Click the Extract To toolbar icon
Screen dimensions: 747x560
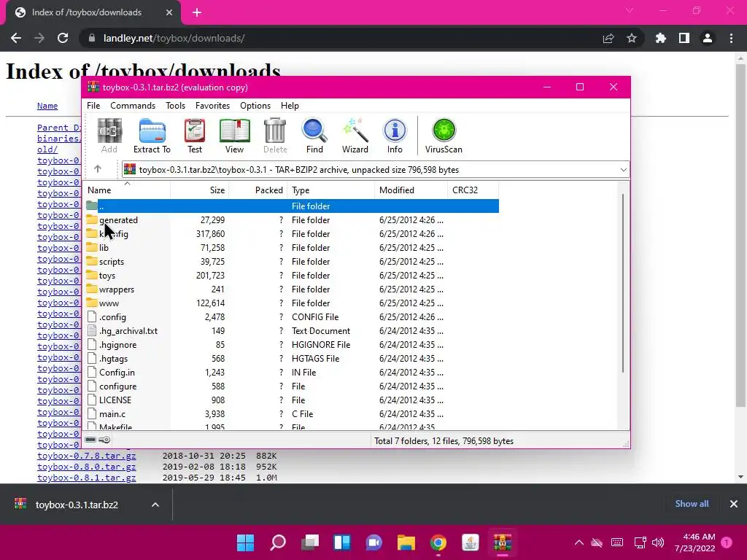[152, 136]
